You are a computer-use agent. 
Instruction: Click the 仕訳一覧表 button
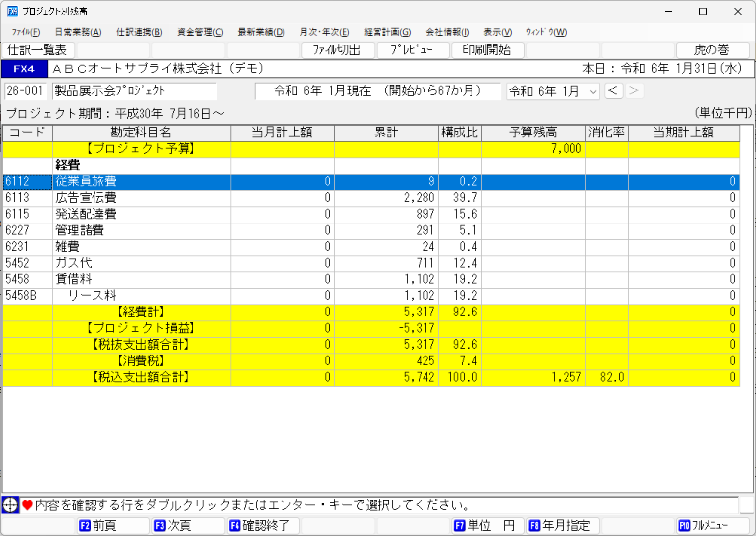(x=38, y=50)
